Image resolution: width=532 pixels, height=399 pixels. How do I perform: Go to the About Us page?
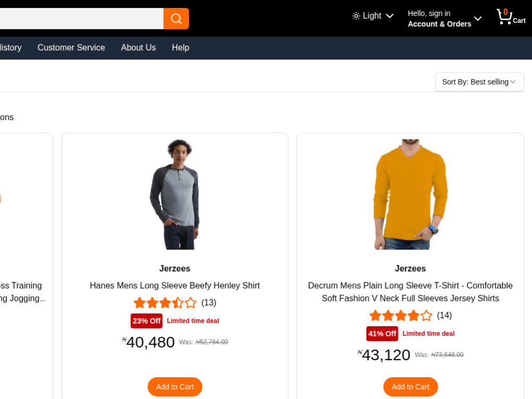(138, 47)
